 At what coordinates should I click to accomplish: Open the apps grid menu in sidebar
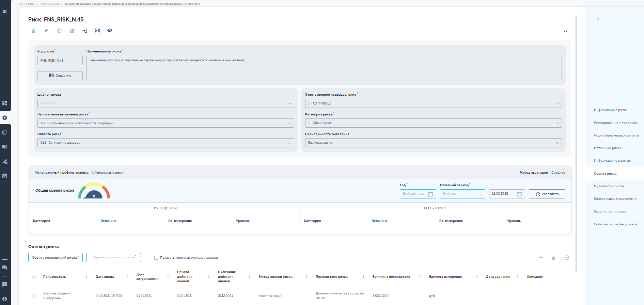tap(4, 12)
